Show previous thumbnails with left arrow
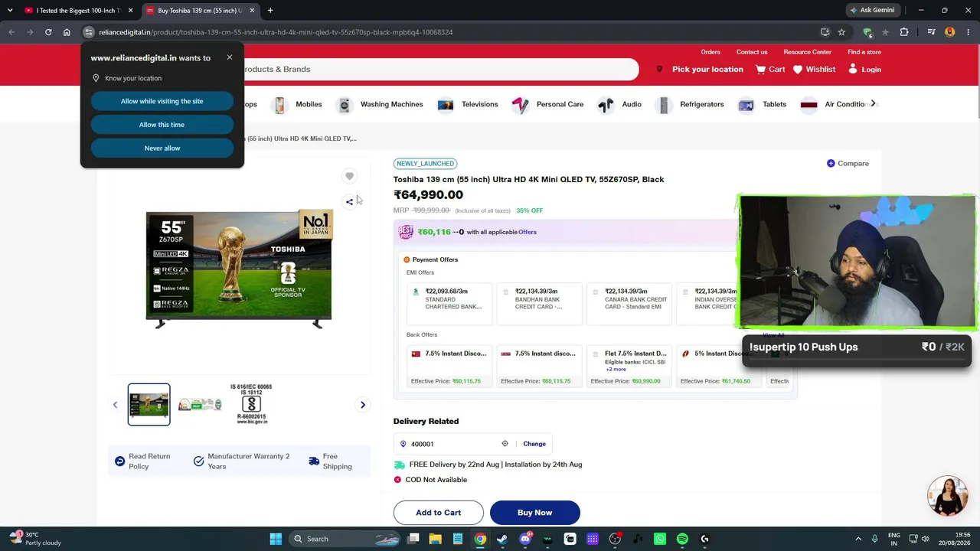The width and height of the screenshot is (980, 551). 115,405
